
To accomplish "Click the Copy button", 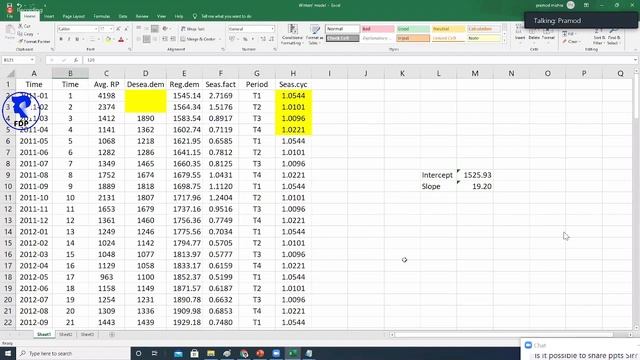I will (26, 33).
